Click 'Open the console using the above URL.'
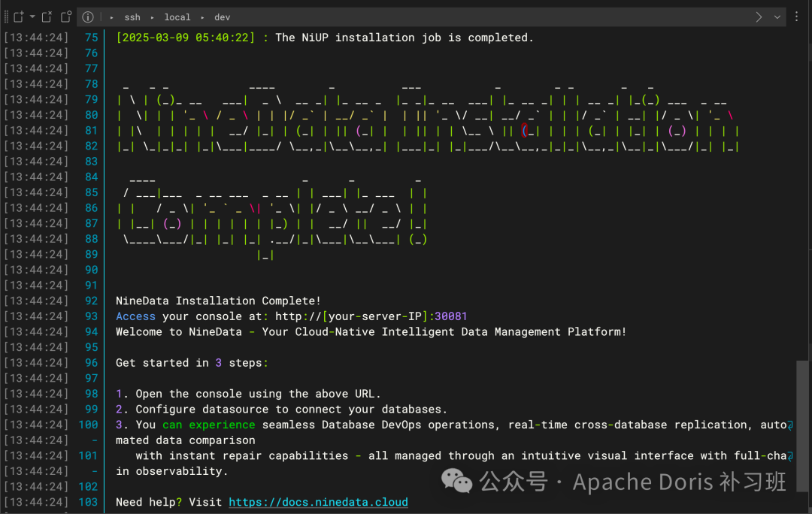The image size is (812, 514). (x=258, y=394)
